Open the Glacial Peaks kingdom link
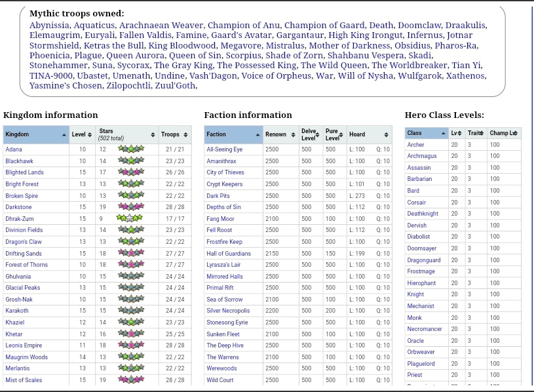534x392 pixels. [x=23, y=287]
